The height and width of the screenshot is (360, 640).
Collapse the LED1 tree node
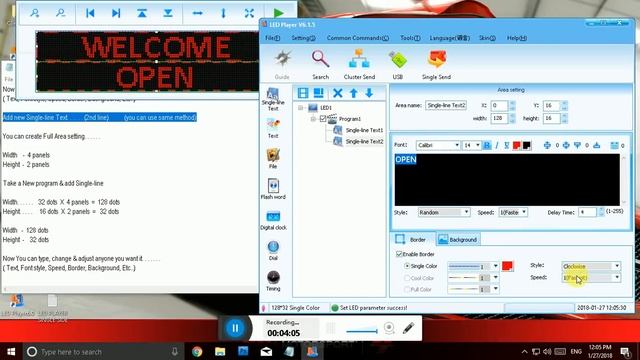point(301,108)
